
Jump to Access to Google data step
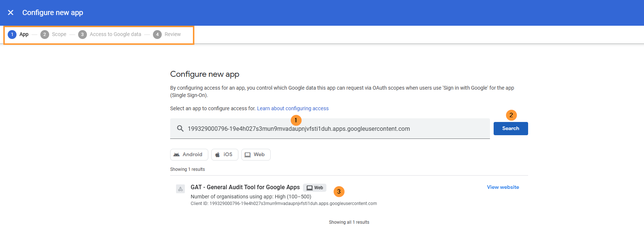point(115,35)
